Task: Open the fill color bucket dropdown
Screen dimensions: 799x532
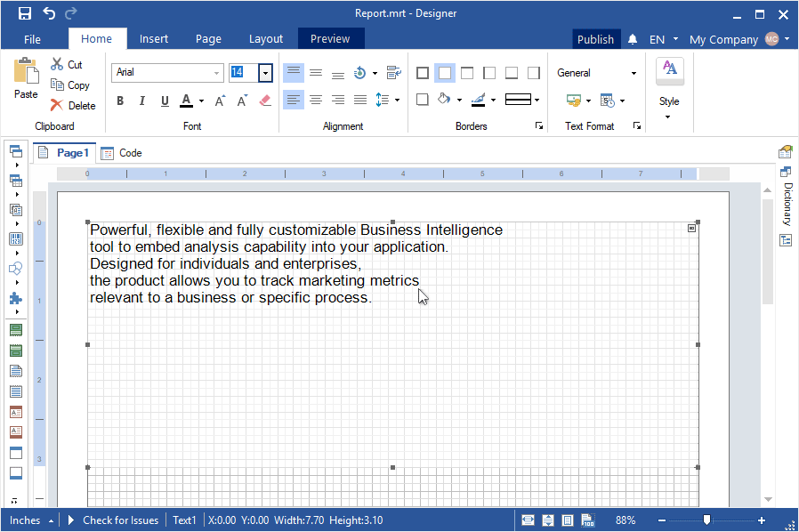Action: pyautogui.click(x=460, y=100)
